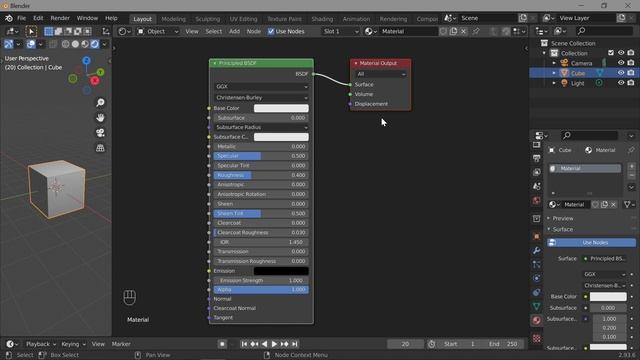Jump to timeline start button
Viewport: 640px width, 360px height.
tap(244, 344)
